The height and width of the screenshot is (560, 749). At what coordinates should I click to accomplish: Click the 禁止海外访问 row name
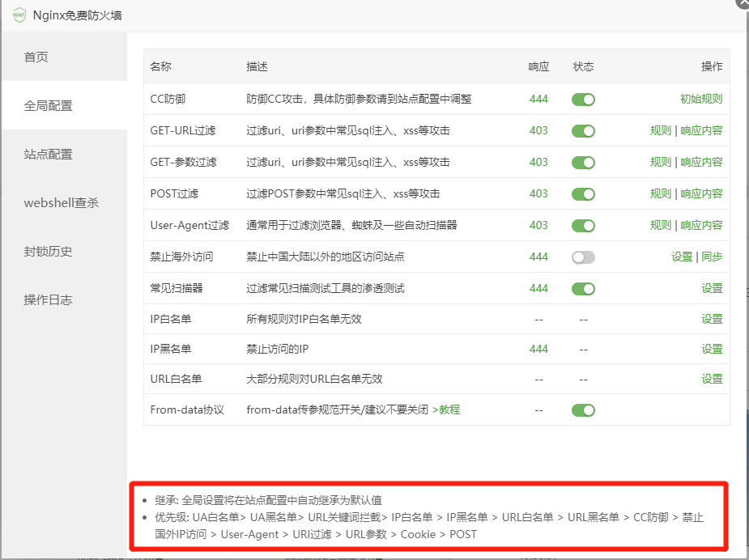(x=181, y=257)
